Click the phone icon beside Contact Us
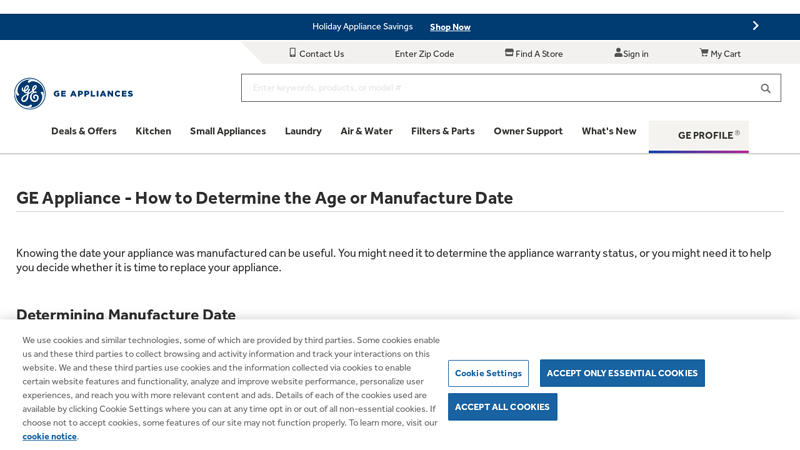 (292, 53)
